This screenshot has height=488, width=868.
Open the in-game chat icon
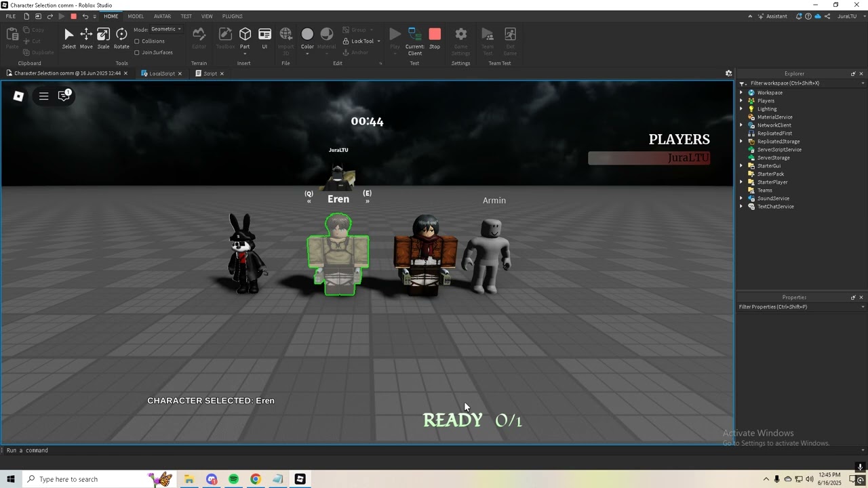pyautogui.click(x=64, y=96)
